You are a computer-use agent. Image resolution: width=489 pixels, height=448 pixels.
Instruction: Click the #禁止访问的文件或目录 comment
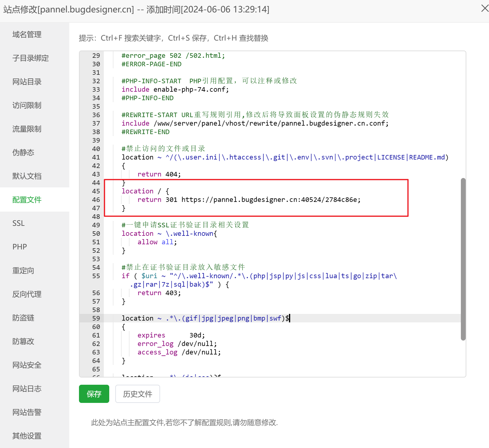tap(163, 149)
